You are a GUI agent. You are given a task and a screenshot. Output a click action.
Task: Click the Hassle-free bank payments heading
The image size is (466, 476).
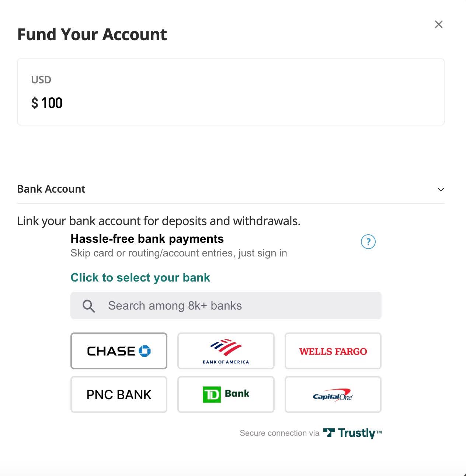tap(147, 239)
